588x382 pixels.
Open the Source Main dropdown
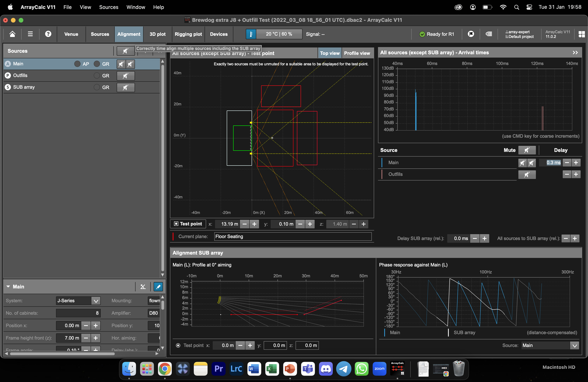pos(574,345)
